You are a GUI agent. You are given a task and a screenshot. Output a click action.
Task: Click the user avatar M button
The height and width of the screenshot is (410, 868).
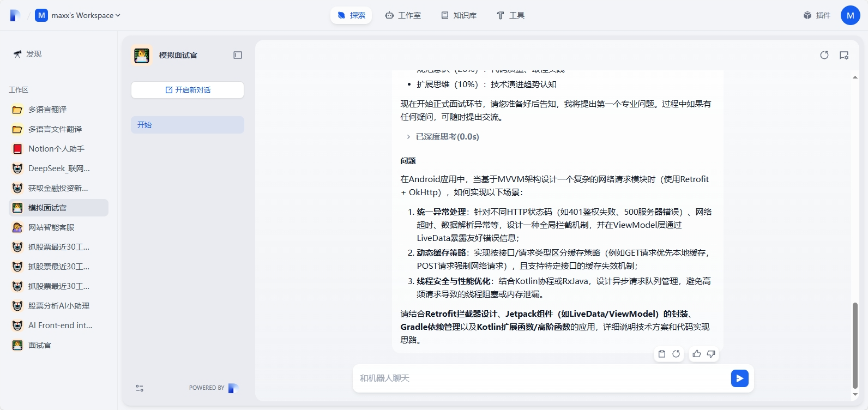tap(851, 15)
